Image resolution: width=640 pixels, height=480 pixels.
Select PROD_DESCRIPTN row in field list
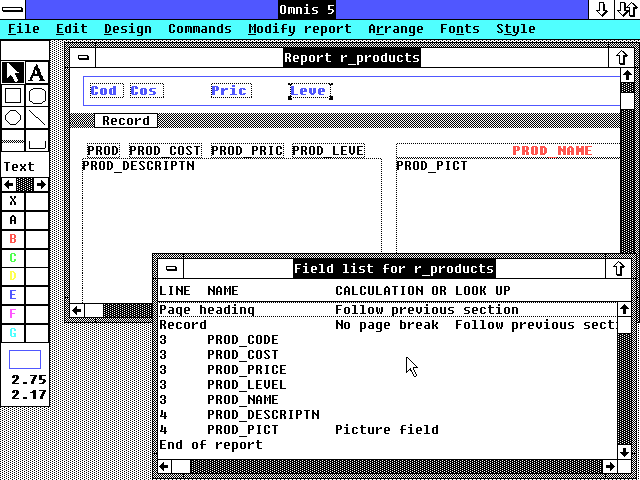pyautogui.click(x=387, y=415)
